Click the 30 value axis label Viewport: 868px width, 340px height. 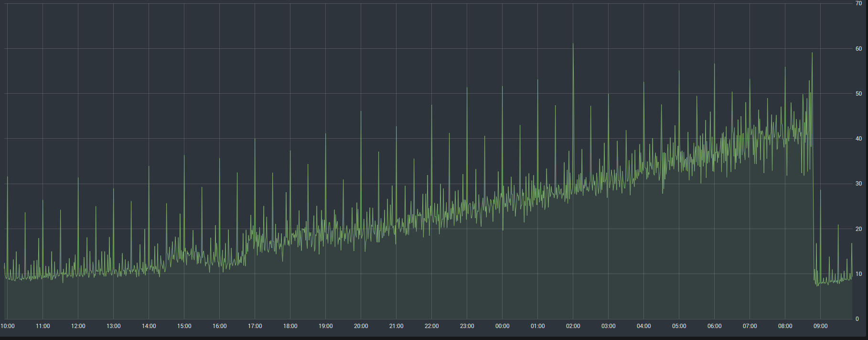[859, 184]
